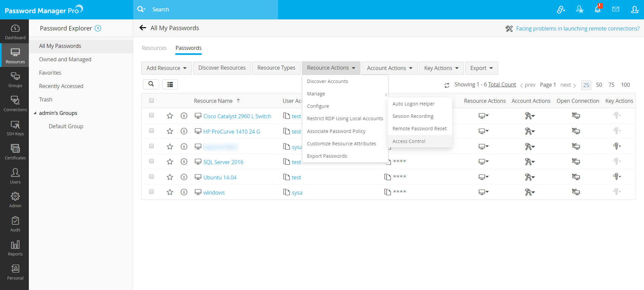
Task: Select all rows with header checkbox
Action: [x=152, y=100]
